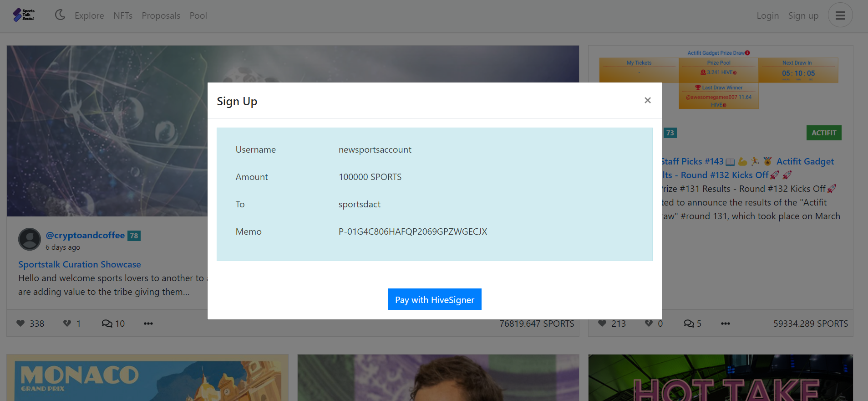
Task: Downvote broken heart on Actifit post
Action: [x=649, y=323]
